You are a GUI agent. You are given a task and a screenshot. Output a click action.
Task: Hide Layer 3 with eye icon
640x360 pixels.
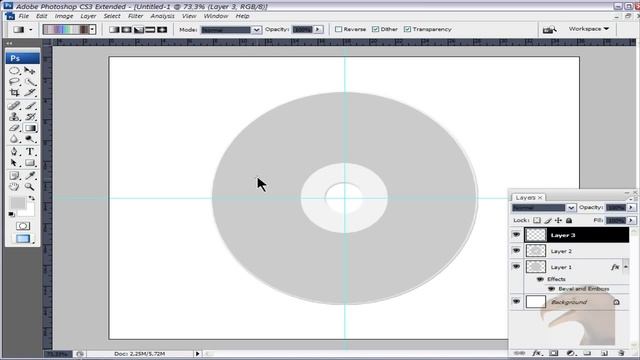[x=516, y=235]
